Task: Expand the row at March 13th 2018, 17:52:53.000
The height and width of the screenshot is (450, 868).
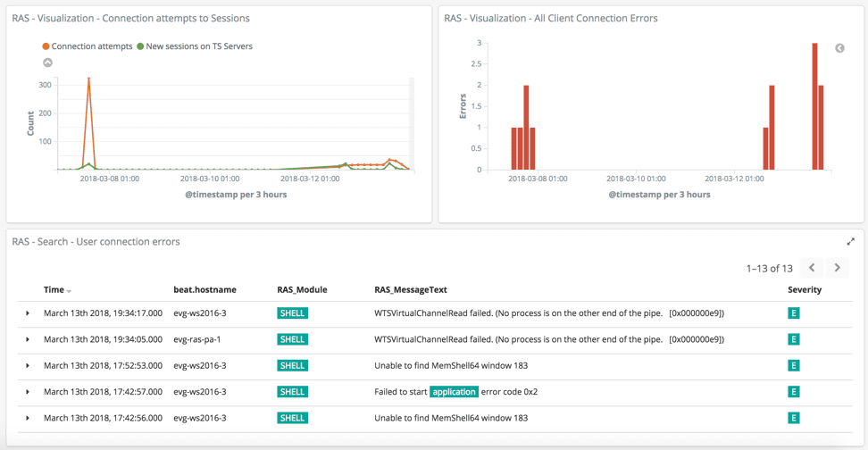Action: tap(27, 366)
